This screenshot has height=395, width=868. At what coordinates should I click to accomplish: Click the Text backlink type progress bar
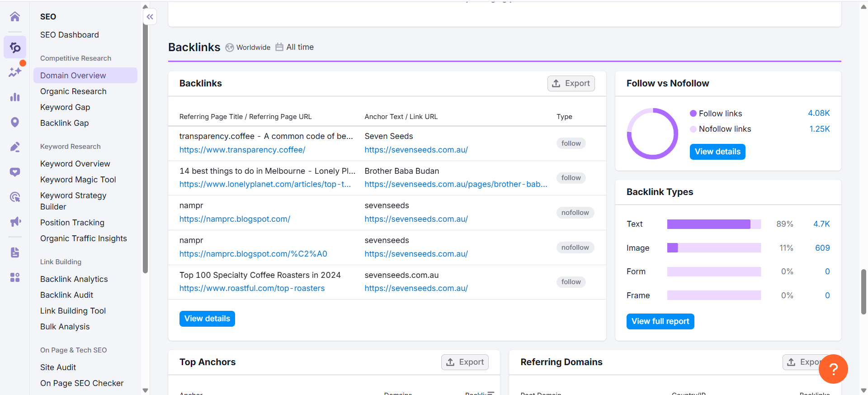point(713,224)
